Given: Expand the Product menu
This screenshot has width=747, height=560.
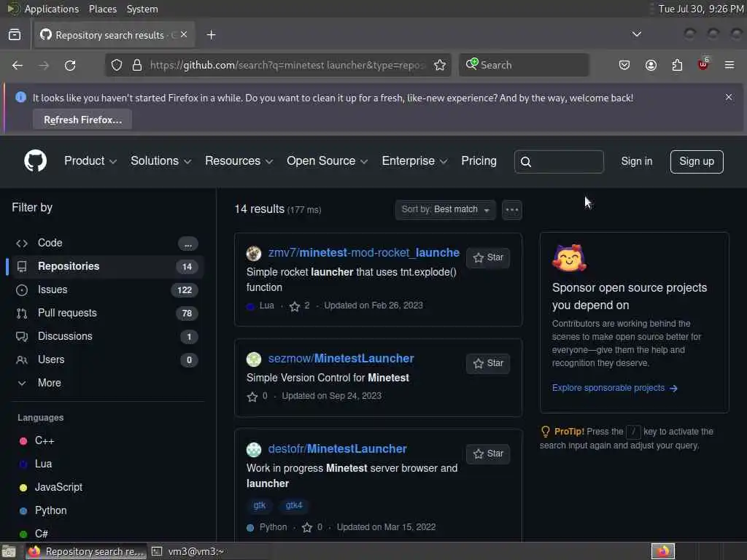Looking at the screenshot, I should (x=90, y=161).
